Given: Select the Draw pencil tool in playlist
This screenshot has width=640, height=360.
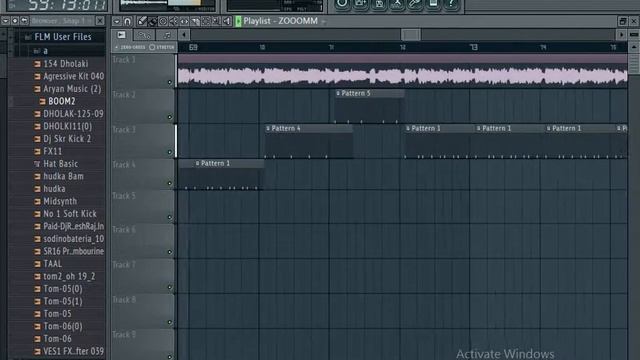Looking at the screenshot, I should [142, 21].
